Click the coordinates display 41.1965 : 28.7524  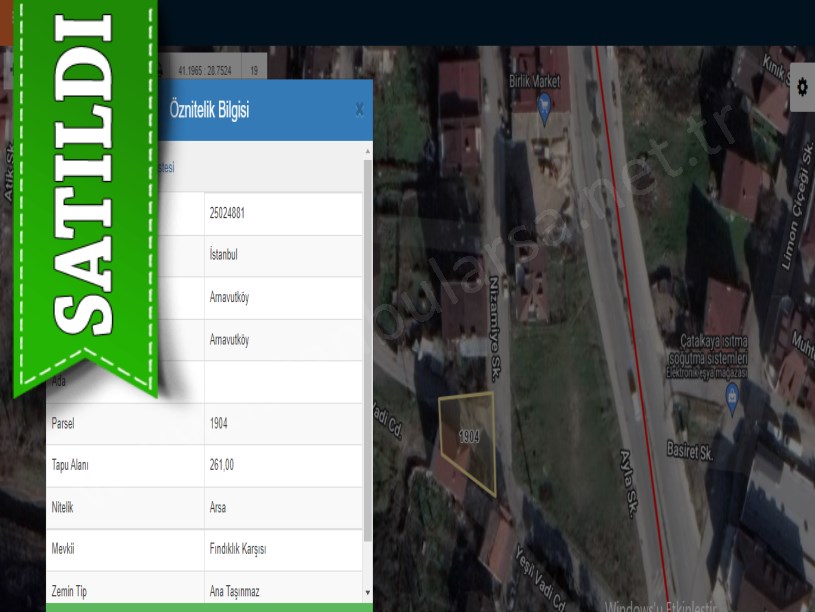point(204,71)
